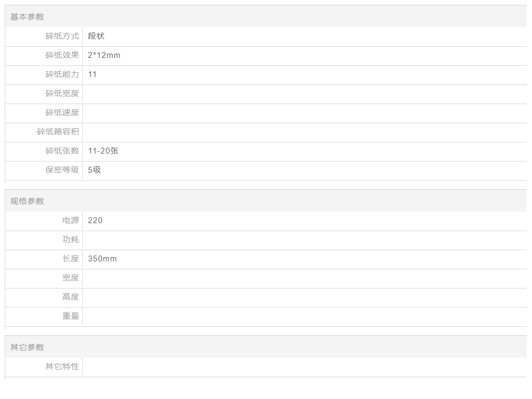
Task: Click the 5级 保密等级 value
Action: pos(94,170)
